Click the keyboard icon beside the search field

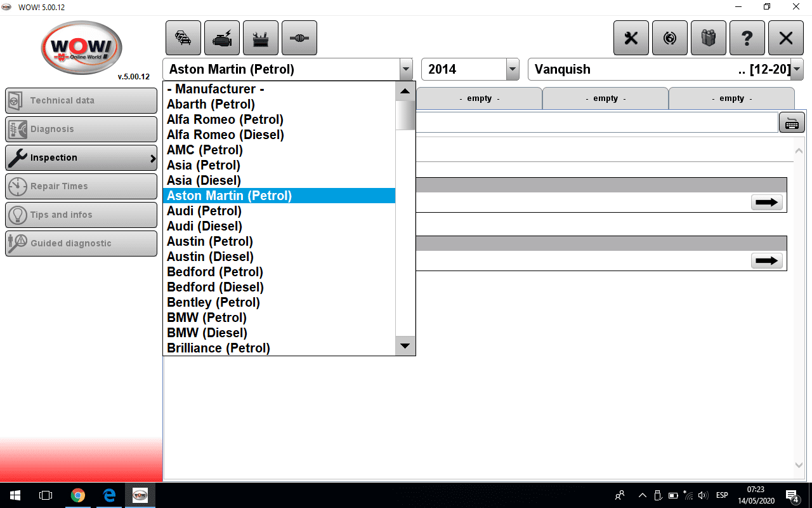(x=792, y=122)
